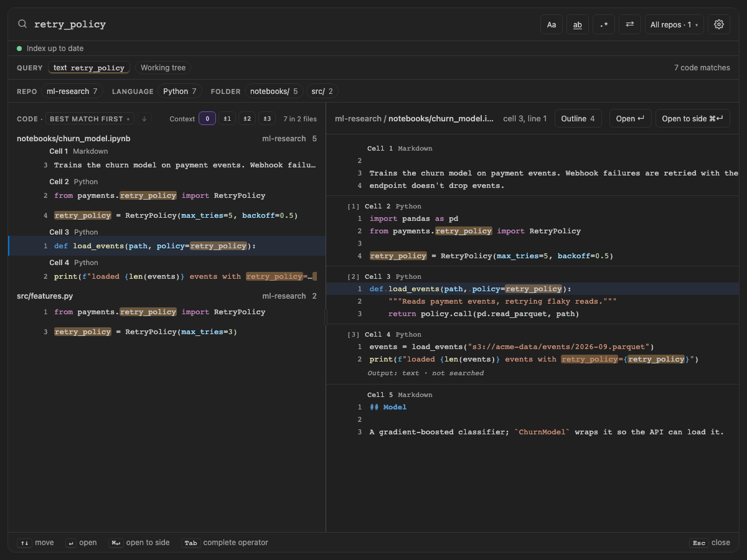Click the ⌘↵ open to side hint

coord(139,543)
